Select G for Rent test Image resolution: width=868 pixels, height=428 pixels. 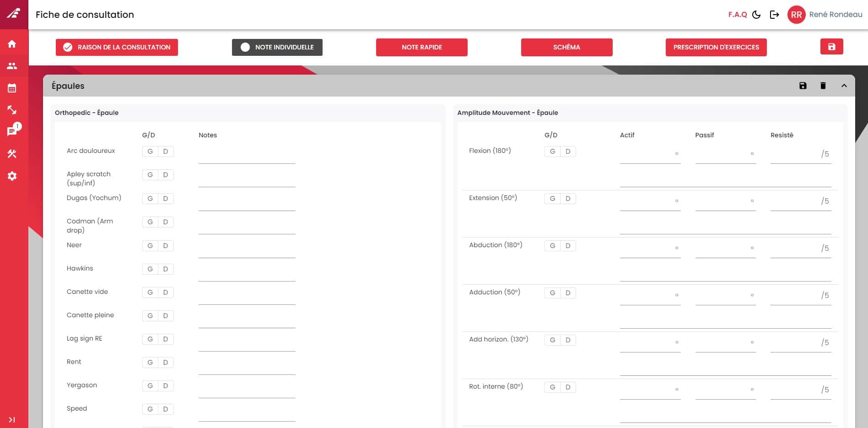tap(150, 363)
